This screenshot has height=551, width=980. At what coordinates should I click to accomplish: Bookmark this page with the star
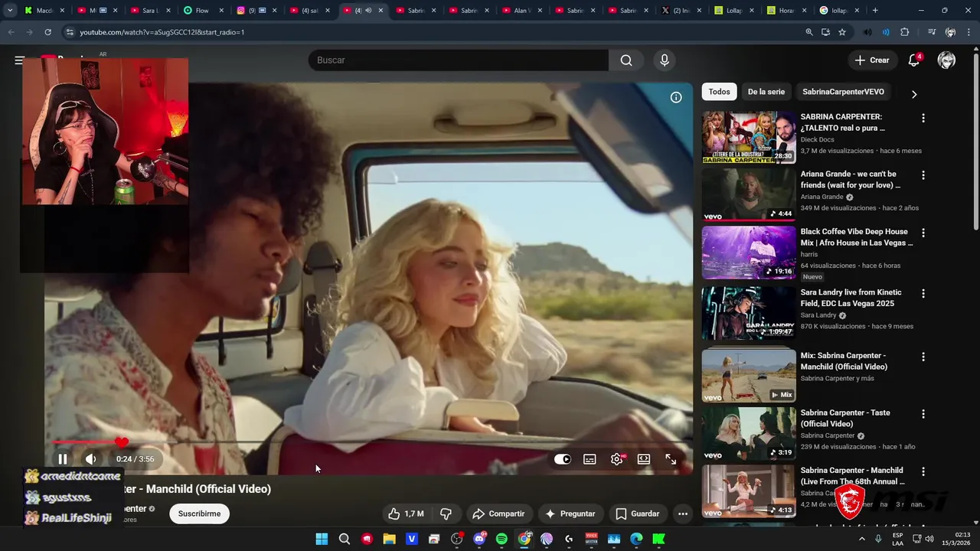[x=842, y=32]
